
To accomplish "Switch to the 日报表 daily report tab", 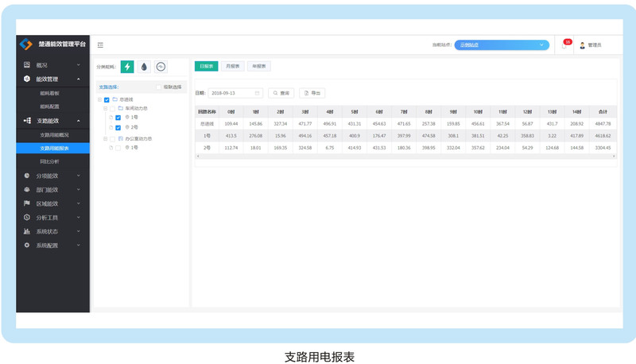I will 207,66.
